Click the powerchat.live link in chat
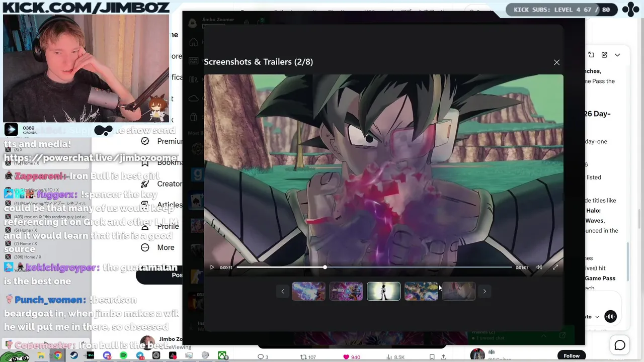The height and width of the screenshot is (362, 644). coord(91,158)
